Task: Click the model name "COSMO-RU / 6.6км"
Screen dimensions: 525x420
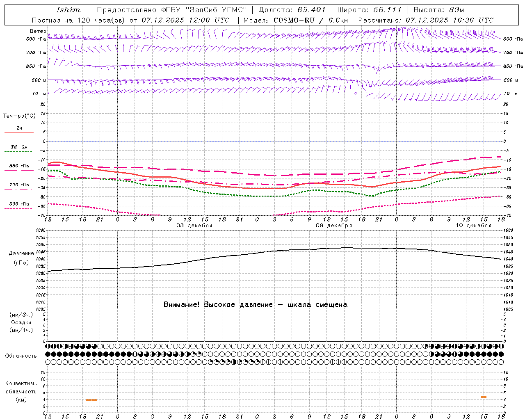Action: tap(311, 20)
